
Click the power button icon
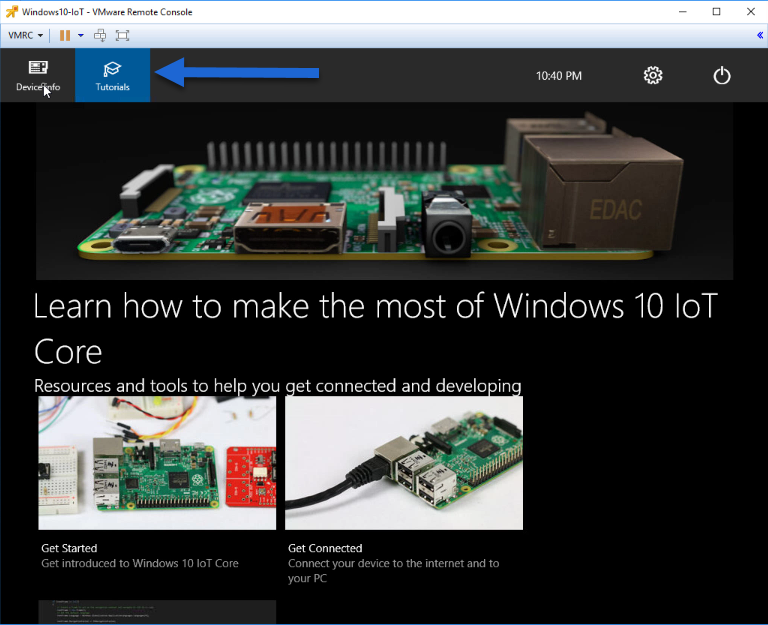[721, 75]
